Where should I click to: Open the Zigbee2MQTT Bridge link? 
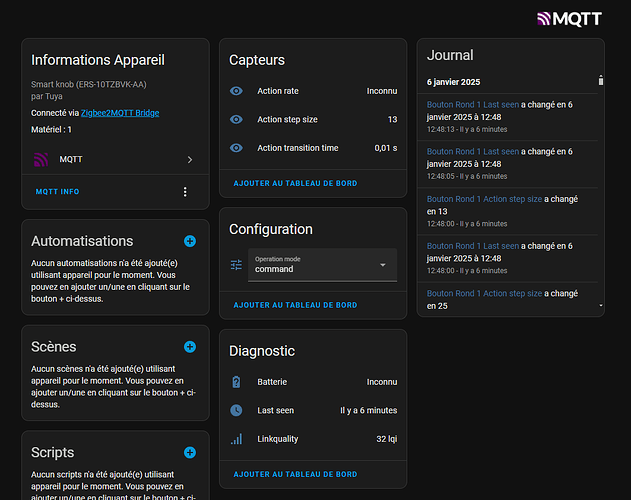point(119,113)
